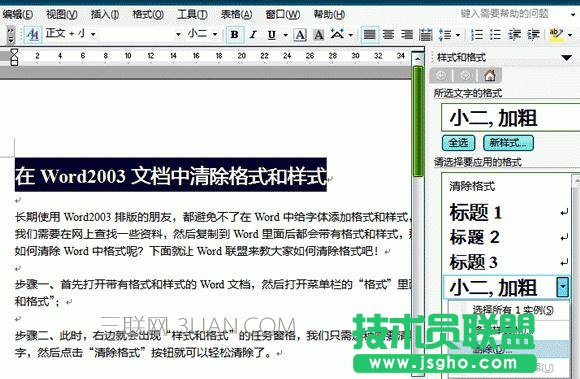Open the font name dropdown

point(178,34)
